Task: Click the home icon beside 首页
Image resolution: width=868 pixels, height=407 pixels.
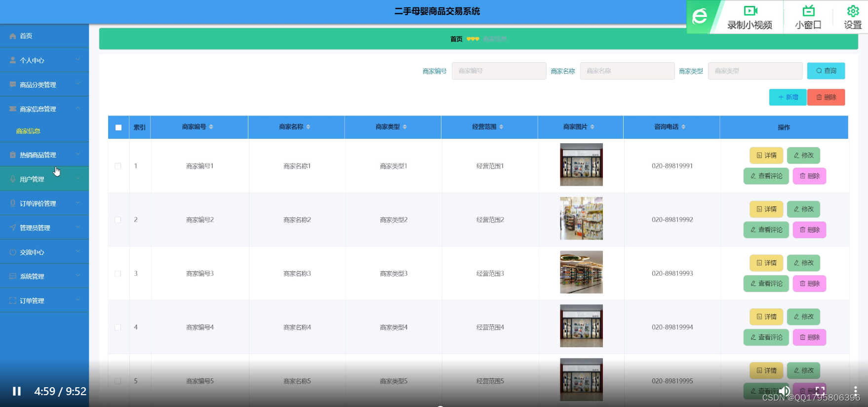Action: click(13, 36)
